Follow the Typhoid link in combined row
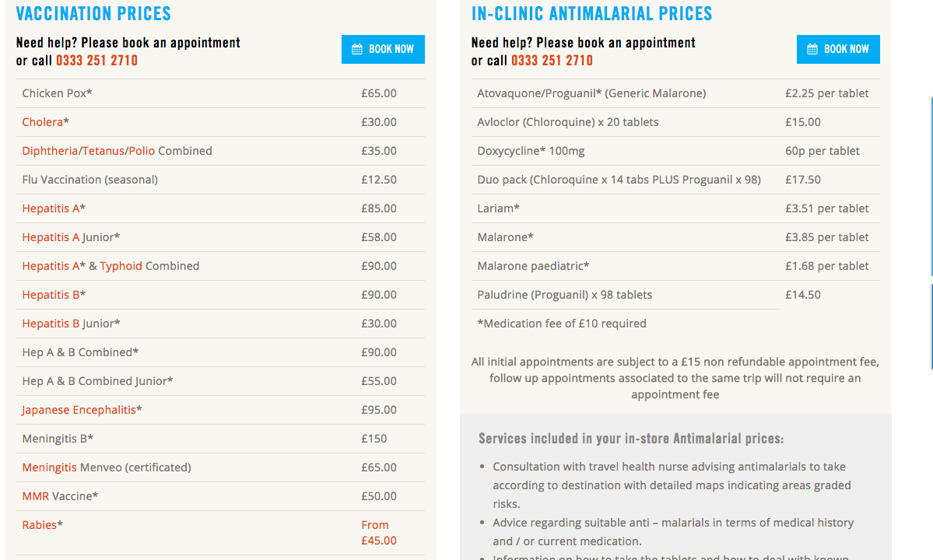Viewport: 933px width, 560px height. pyautogui.click(x=121, y=266)
